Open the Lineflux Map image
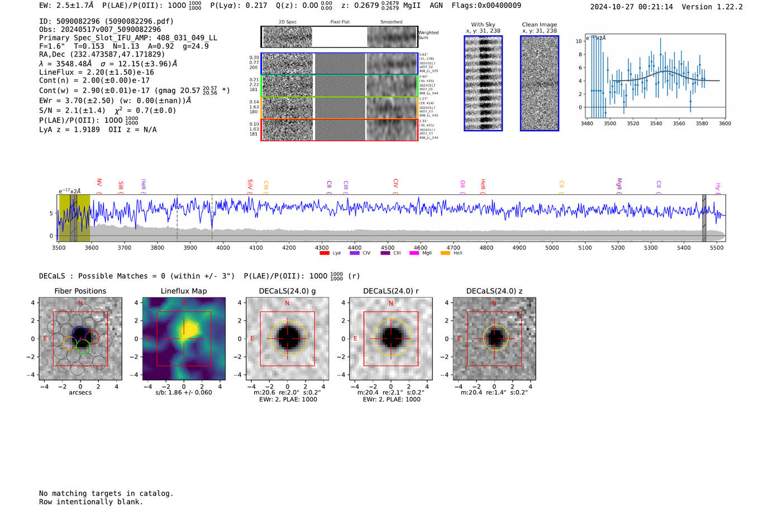This screenshot has height=532, width=782. click(184, 338)
